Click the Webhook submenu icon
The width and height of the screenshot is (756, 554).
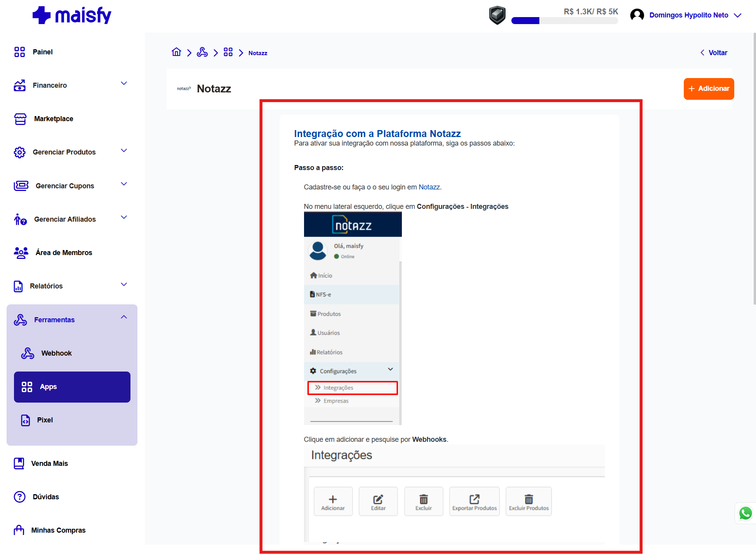point(28,353)
